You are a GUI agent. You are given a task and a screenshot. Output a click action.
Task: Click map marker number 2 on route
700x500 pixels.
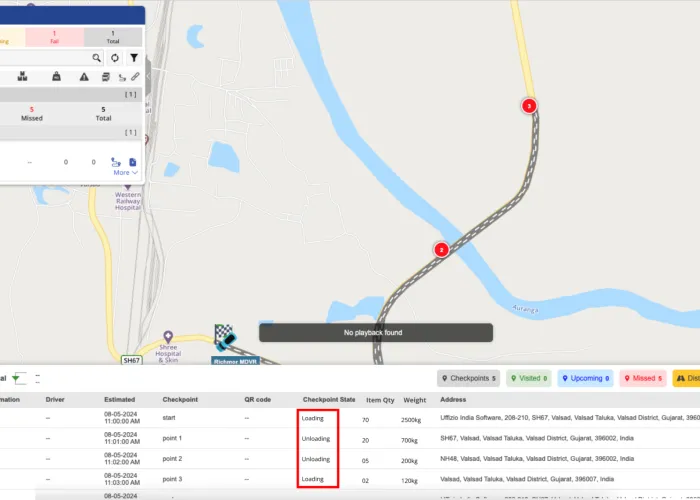pyautogui.click(x=441, y=250)
